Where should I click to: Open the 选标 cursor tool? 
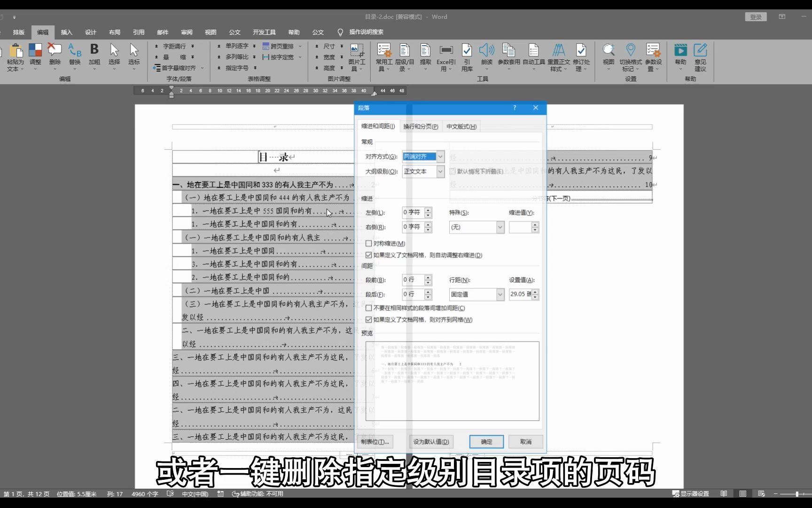tap(134, 57)
